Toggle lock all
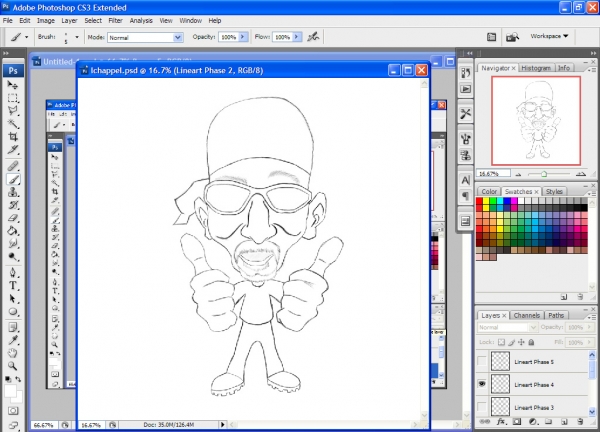The height and width of the screenshot is (432, 600). pyautogui.click(x=531, y=342)
